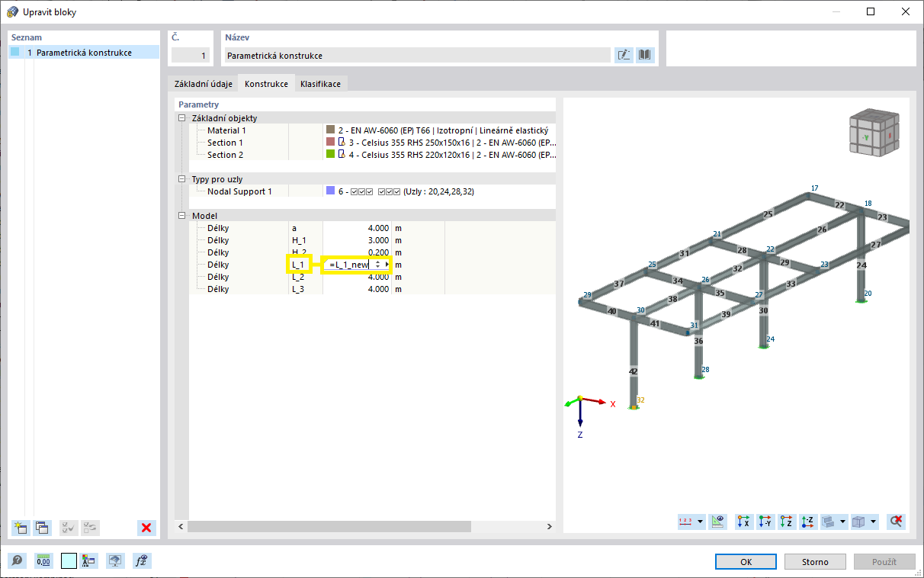Click the green swatch of Section 2
The image size is (924, 578).
point(331,155)
